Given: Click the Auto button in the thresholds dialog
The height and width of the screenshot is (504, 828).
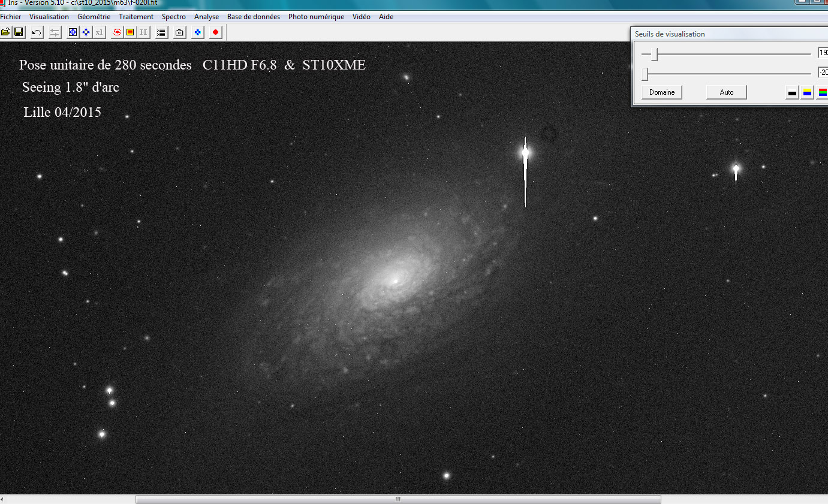Looking at the screenshot, I should (727, 92).
